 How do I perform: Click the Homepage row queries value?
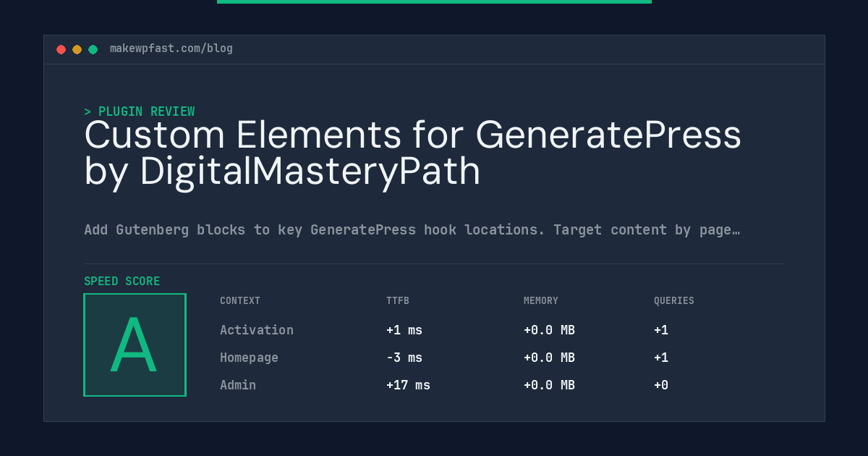tap(661, 358)
